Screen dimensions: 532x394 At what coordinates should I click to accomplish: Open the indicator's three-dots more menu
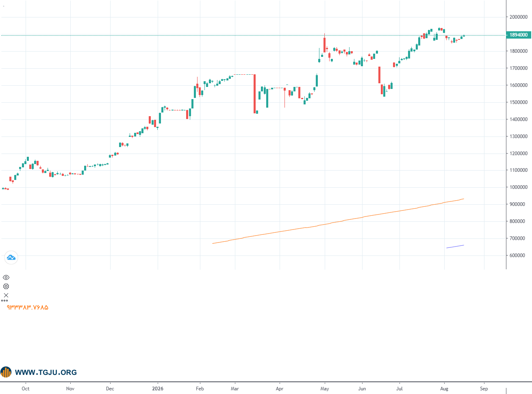click(x=4, y=301)
